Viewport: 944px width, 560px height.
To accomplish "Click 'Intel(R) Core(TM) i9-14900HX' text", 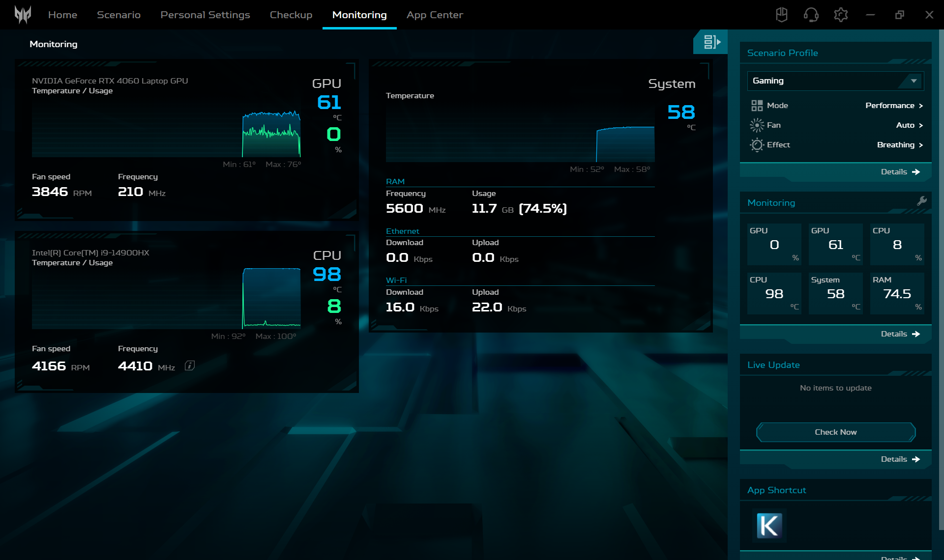I will pyautogui.click(x=90, y=253).
